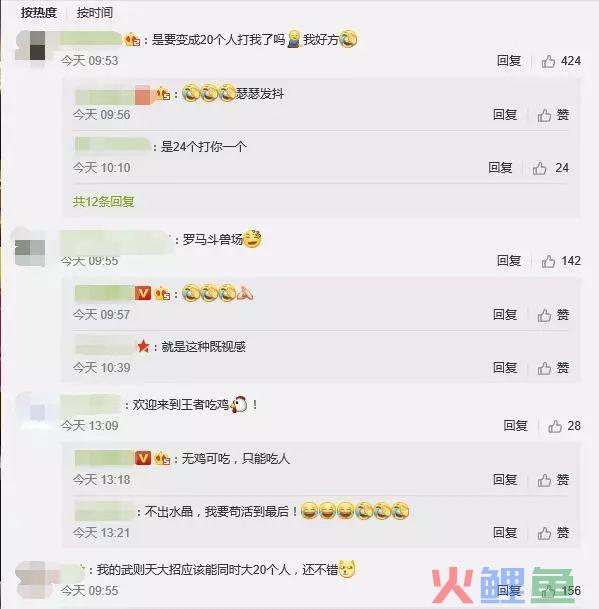Image resolution: width=599 pixels, height=609 pixels.
Task: Like the 罗马斗兽场 comment with 142 likes
Action: (561, 261)
